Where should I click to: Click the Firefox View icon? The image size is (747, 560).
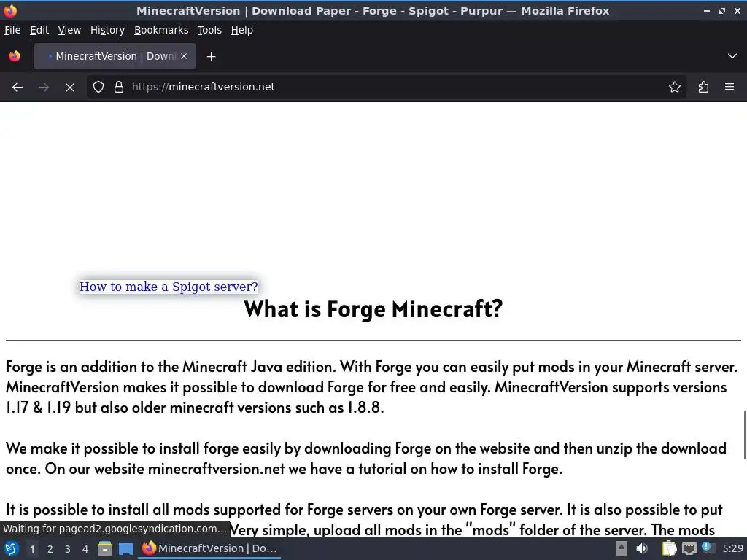click(15, 56)
